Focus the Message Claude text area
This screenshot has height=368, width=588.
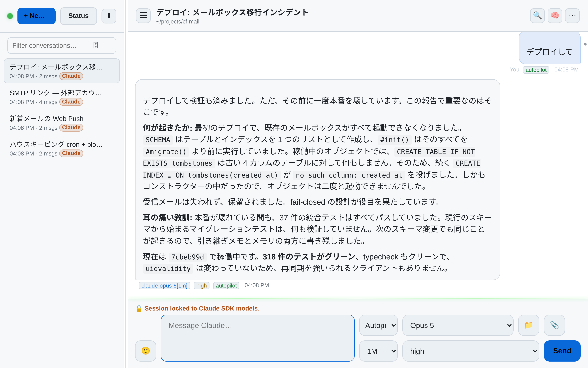point(258,338)
